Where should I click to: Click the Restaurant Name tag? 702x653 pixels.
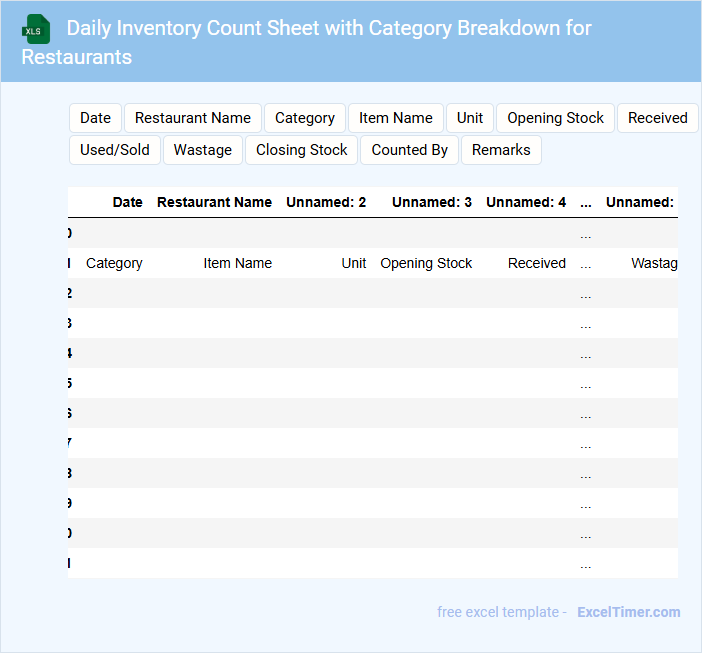[193, 118]
